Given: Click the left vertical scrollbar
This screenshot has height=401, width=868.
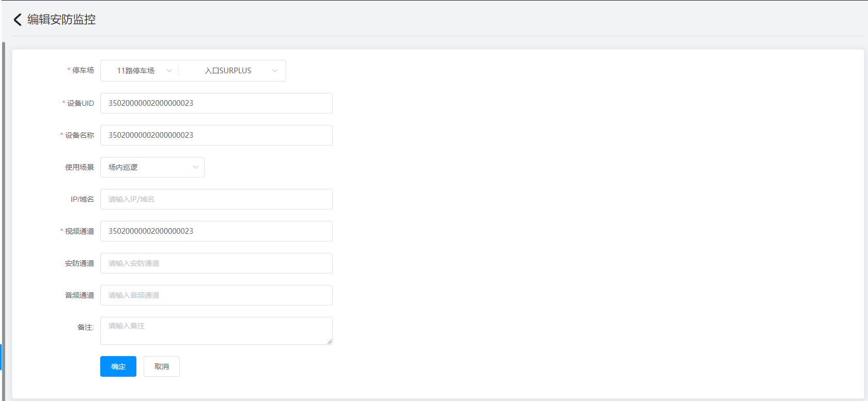Looking at the screenshot, I should [x=4, y=206].
